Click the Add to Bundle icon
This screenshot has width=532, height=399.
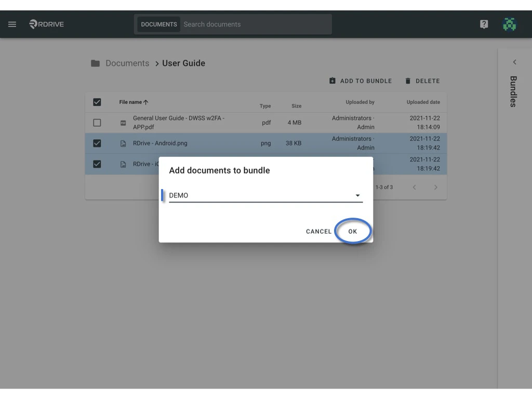coord(332,81)
